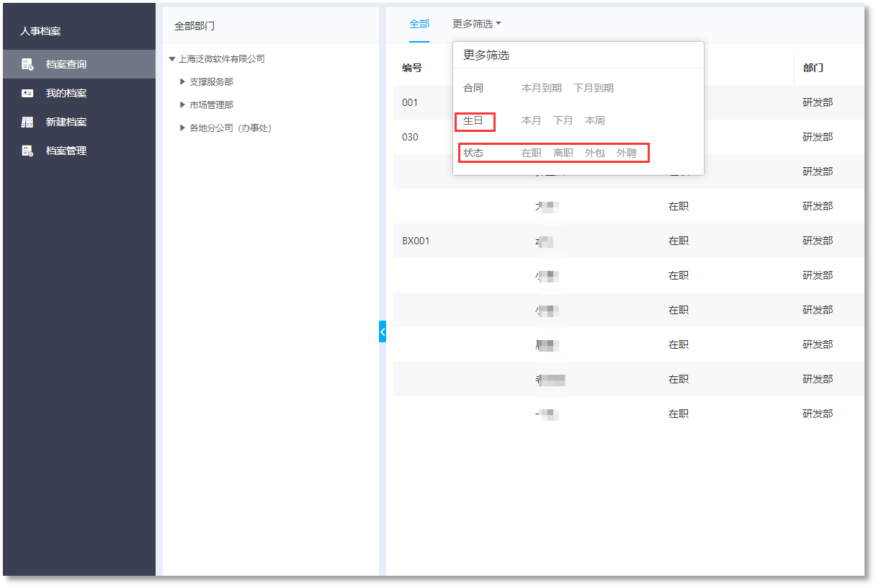Image resolution: width=876 pixels, height=588 pixels.
Task: Click 在职 in the BX001 row
Action: (679, 241)
